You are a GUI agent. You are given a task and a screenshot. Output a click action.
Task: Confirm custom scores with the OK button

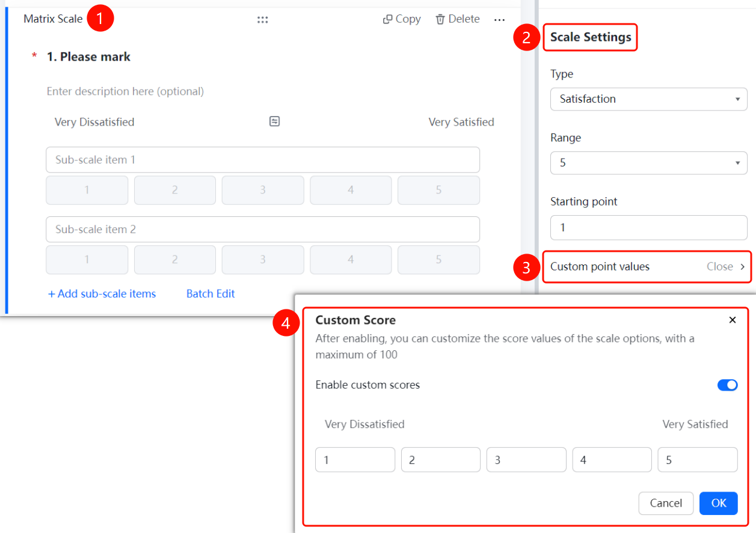point(719,504)
